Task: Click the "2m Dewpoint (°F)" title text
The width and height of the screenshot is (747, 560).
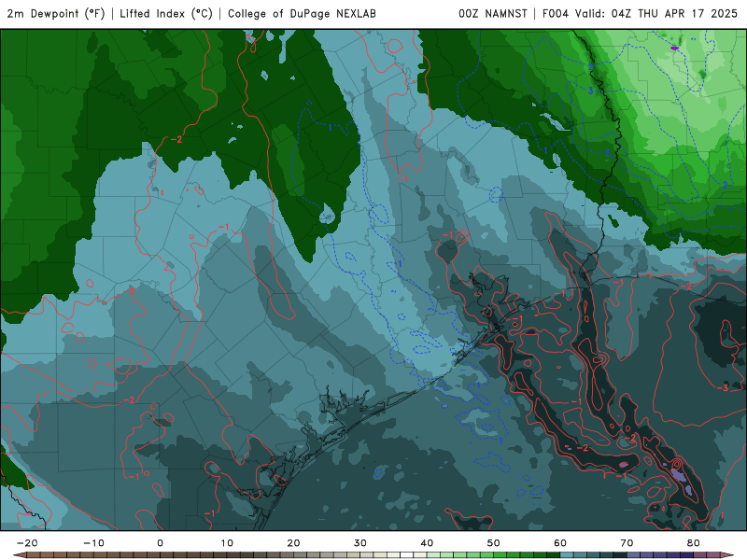Action: click(x=56, y=14)
